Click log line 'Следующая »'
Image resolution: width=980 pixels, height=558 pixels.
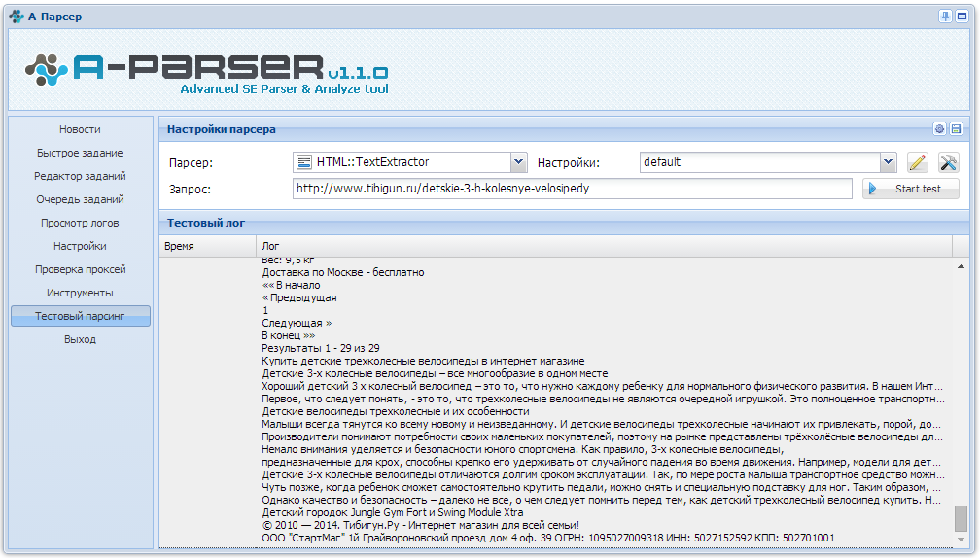tap(297, 323)
